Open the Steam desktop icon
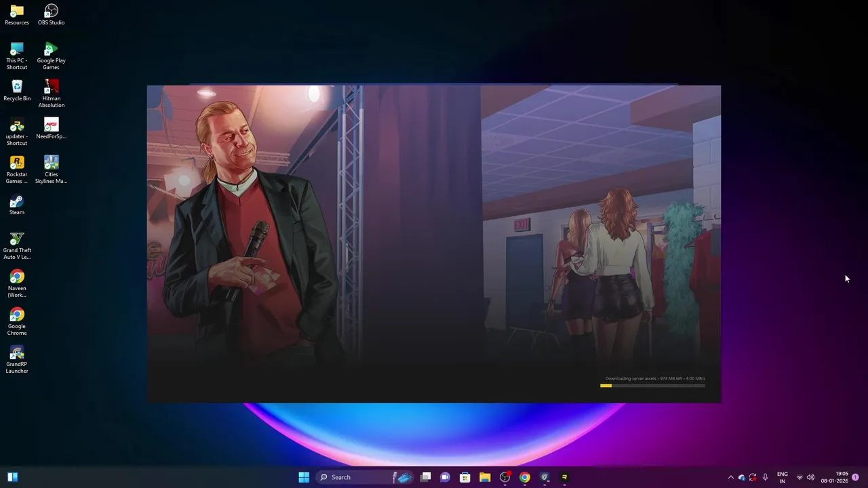 (x=17, y=205)
